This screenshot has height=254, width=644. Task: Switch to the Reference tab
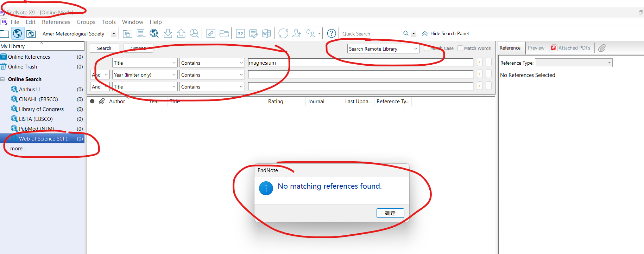(510, 48)
